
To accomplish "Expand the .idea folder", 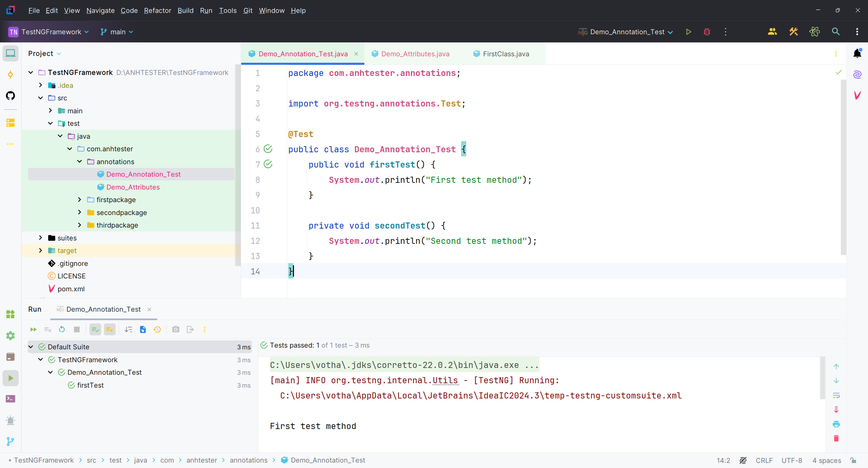I will (41, 85).
